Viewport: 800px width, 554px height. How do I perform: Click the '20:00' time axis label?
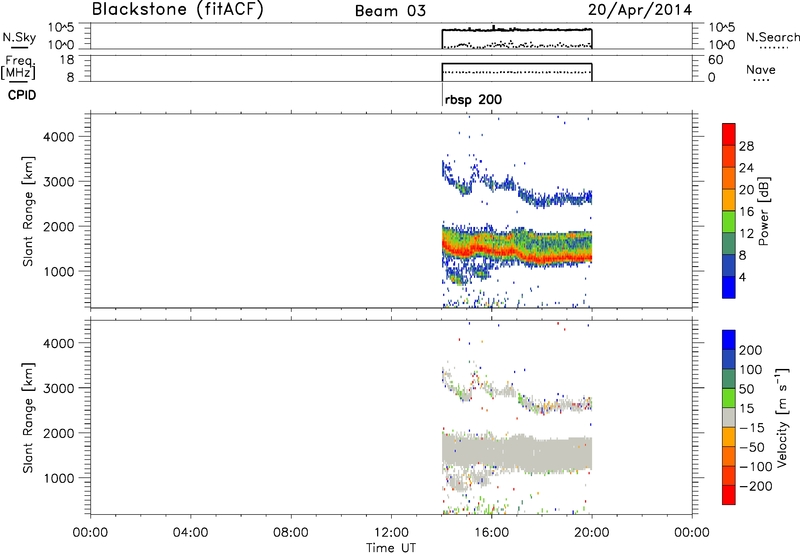pos(592,533)
